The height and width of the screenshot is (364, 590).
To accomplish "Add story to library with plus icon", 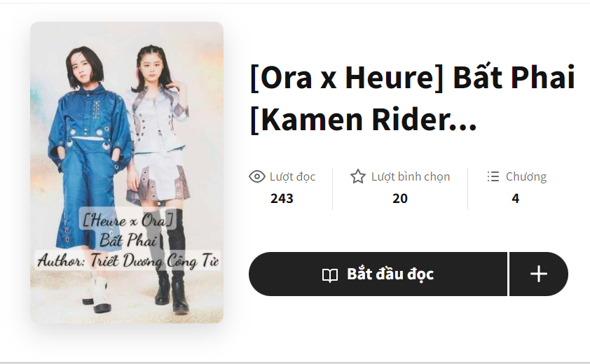I will [x=538, y=274].
